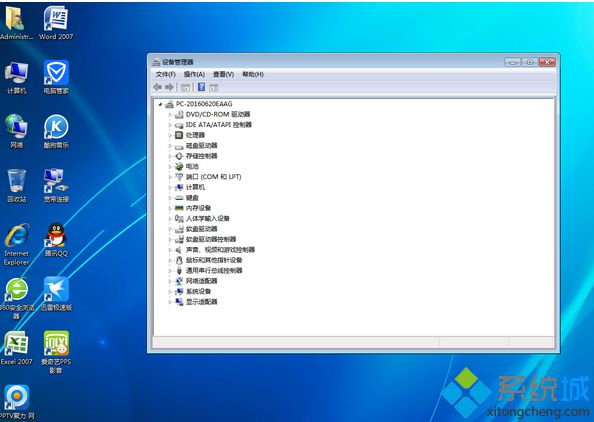Open the 文件(F) menu

[x=166, y=74]
